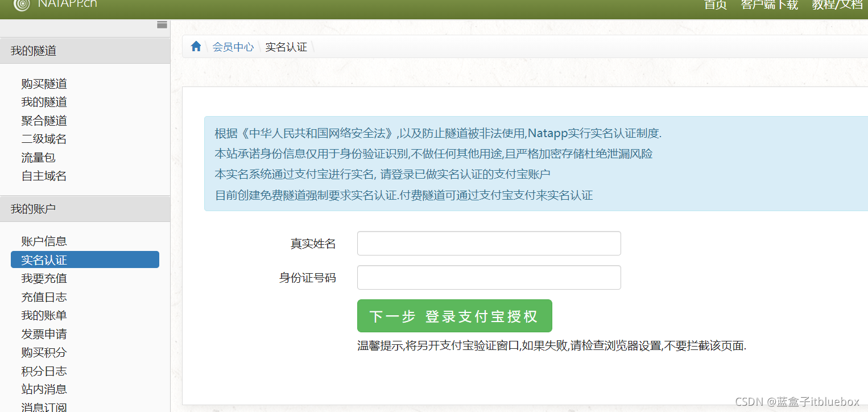
Task: Go to 发票申请 in the sidebar
Action: pos(44,334)
